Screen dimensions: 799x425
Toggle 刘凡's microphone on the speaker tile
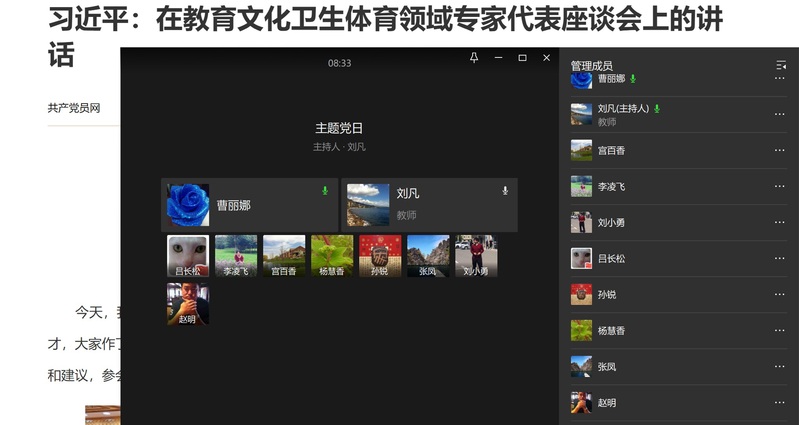pyautogui.click(x=505, y=190)
